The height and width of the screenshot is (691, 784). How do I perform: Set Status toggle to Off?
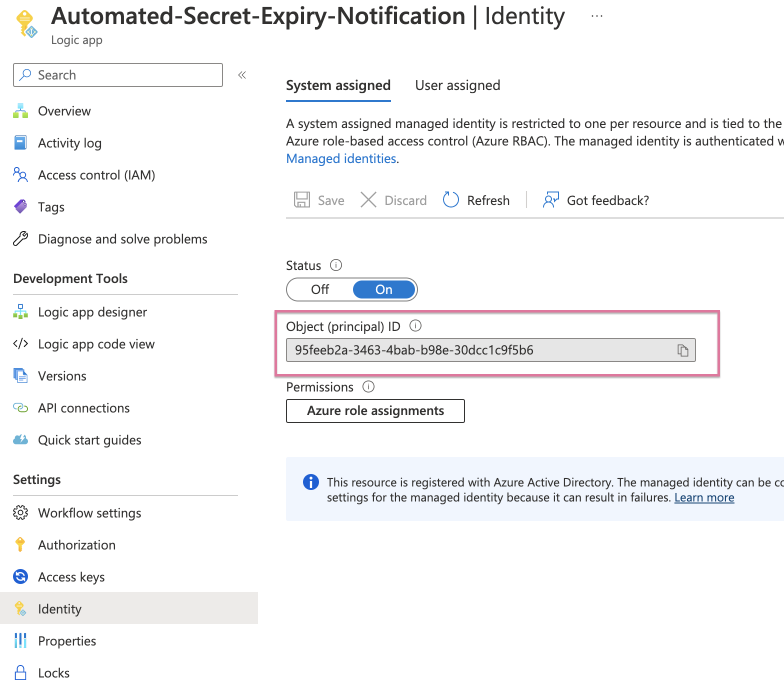point(320,289)
